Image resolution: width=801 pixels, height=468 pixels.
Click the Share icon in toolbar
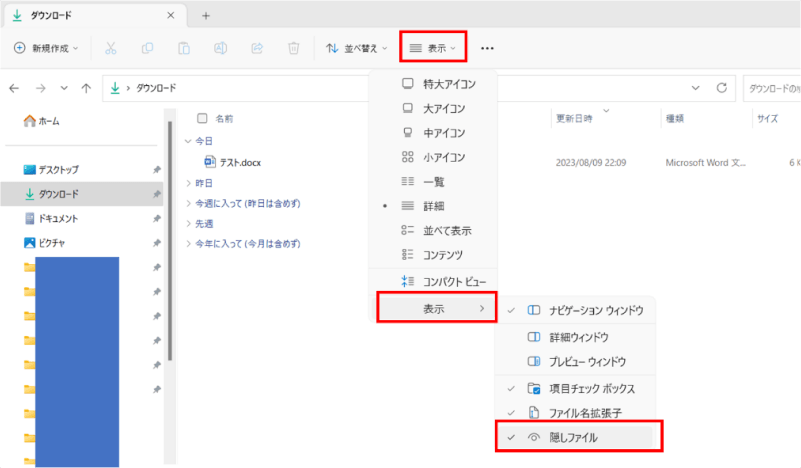click(x=257, y=48)
